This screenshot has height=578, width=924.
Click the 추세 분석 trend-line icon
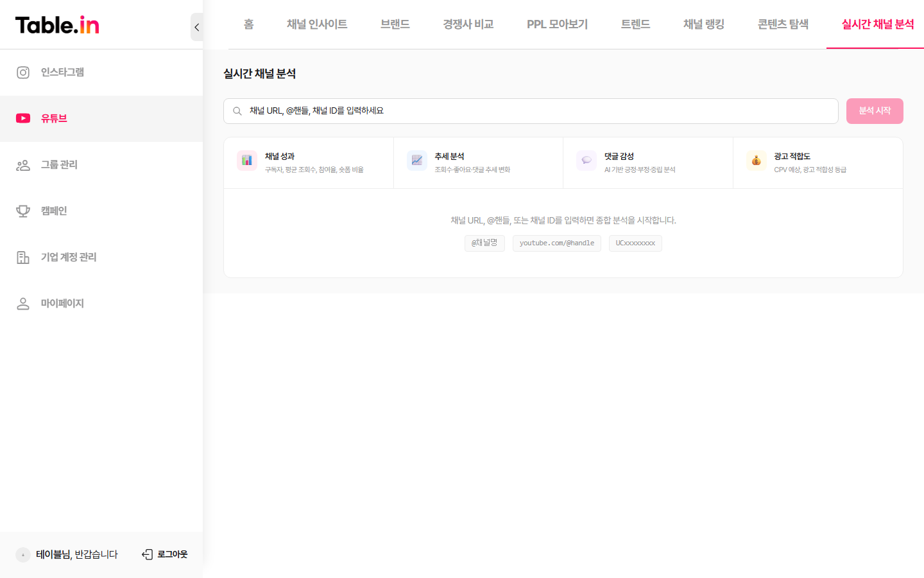pyautogui.click(x=416, y=160)
